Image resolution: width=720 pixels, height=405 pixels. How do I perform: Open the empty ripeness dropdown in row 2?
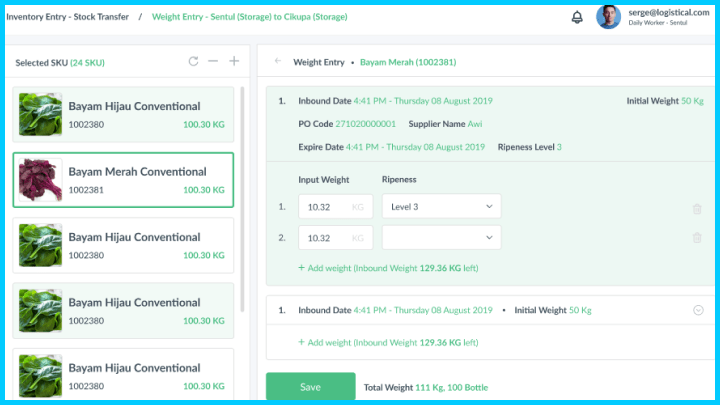[x=441, y=237]
